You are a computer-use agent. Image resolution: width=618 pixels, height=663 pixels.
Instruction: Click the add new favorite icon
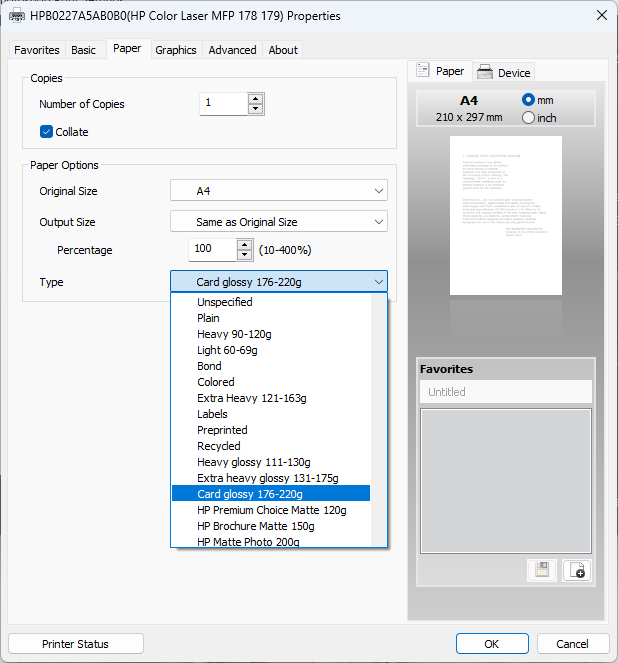click(x=576, y=570)
